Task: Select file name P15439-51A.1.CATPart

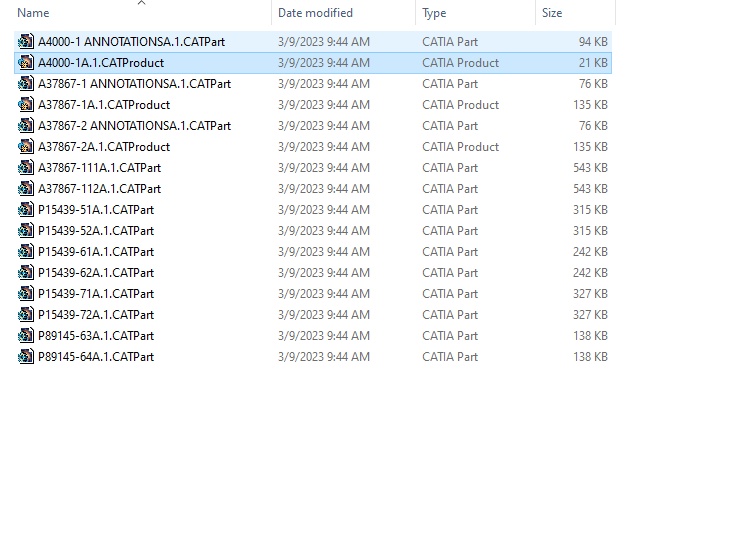Action: tap(96, 210)
